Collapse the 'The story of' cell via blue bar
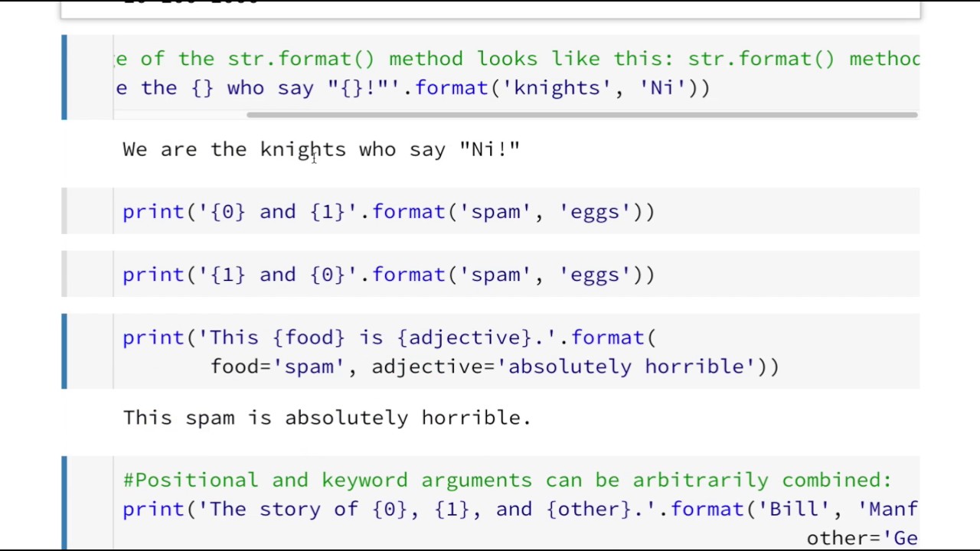The width and height of the screenshot is (980, 551). 64,502
